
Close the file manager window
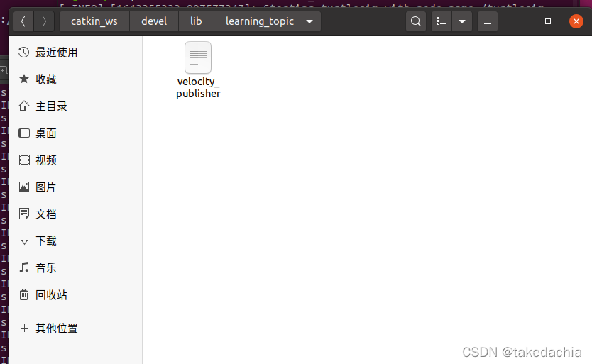click(x=576, y=21)
